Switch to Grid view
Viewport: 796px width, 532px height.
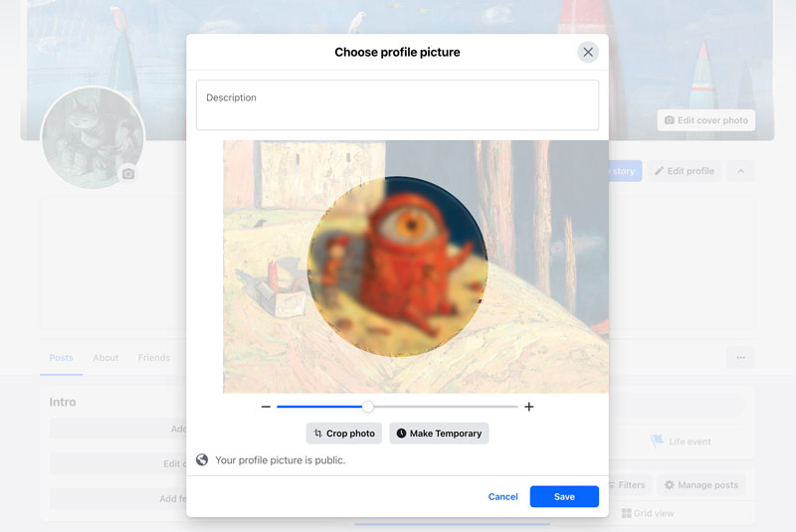pyautogui.click(x=648, y=513)
